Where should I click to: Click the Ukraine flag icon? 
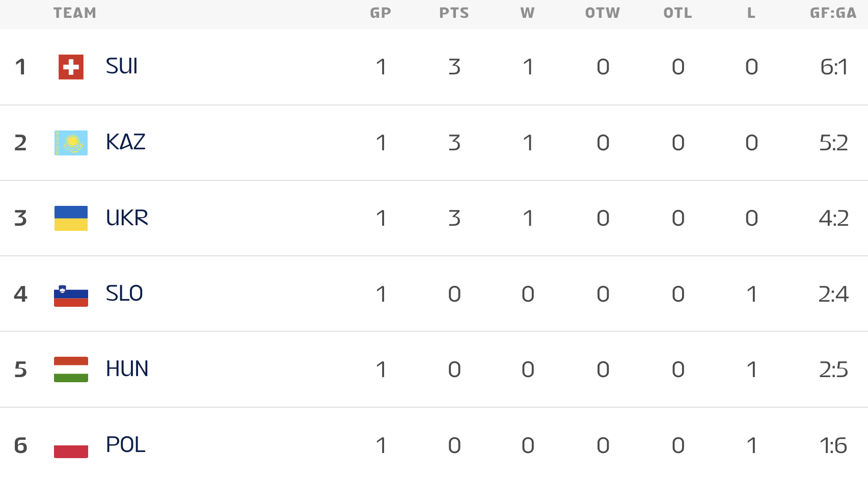click(71, 218)
